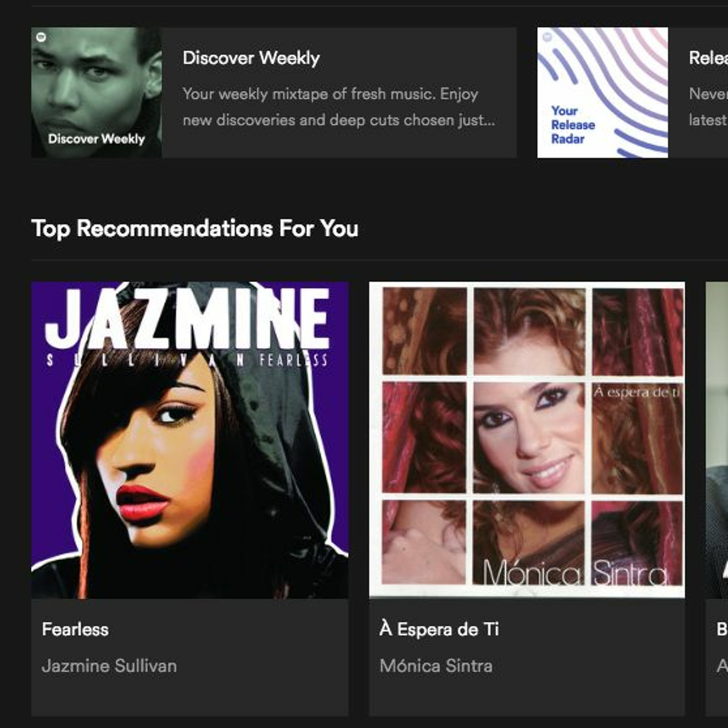Click Spotify logo on Discover Weekly cover

click(41, 37)
